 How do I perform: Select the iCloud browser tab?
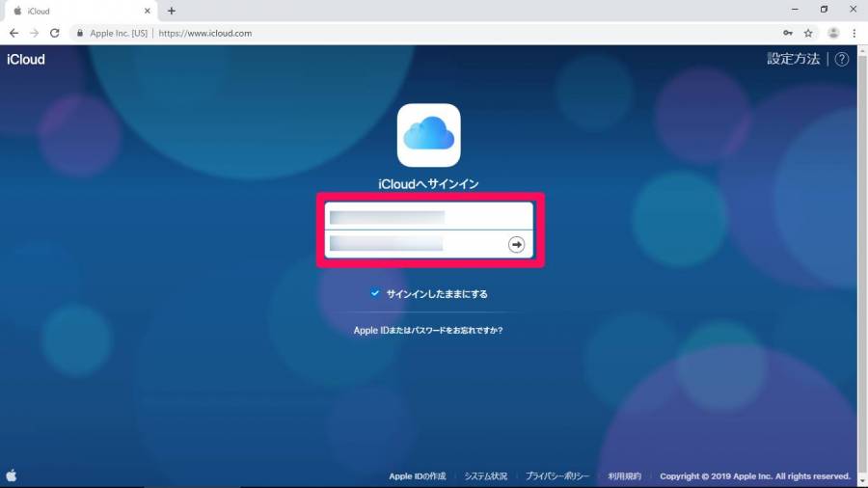[x=79, y=11]
